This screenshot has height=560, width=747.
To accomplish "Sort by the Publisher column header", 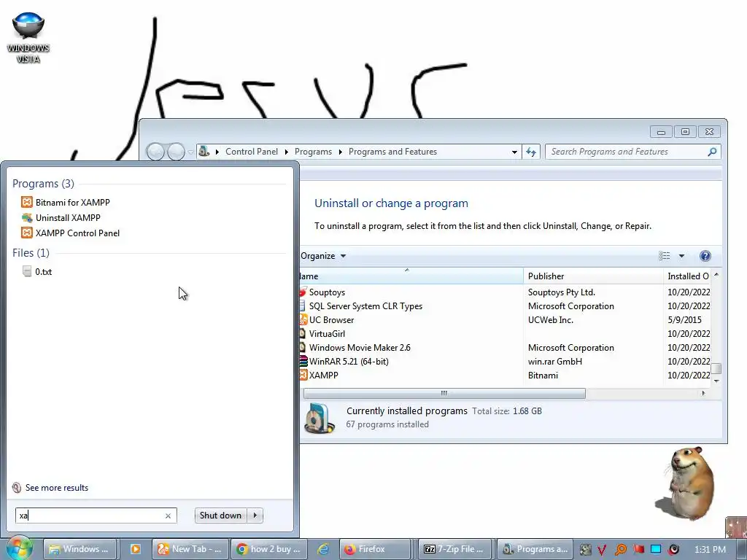I will tap(593, 276).
